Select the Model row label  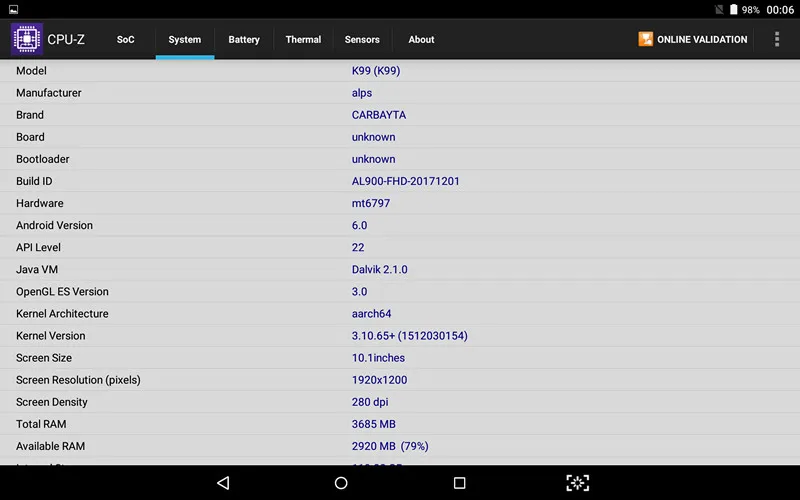pyautogui.click(x=31, y=71)
